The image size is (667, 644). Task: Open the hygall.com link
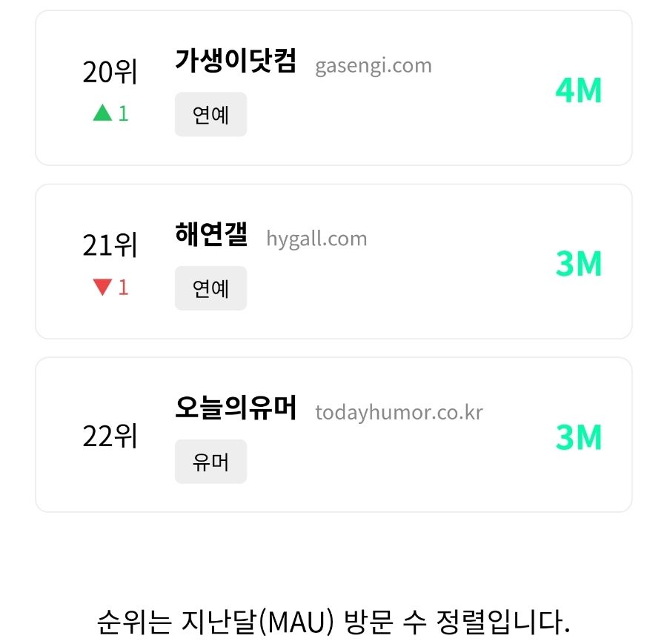coord(316,239)
